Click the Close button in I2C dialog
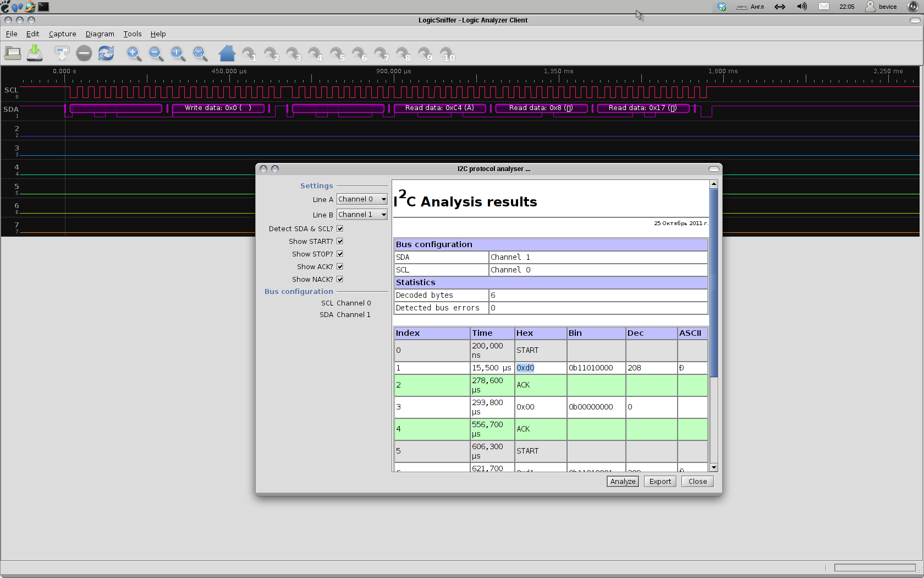 [697, 482]
